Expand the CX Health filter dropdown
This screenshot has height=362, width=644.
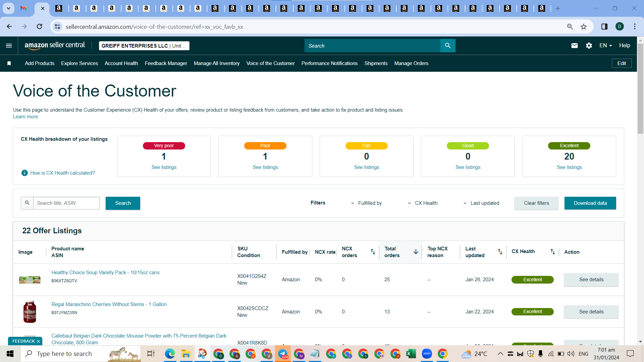[423, 203]
